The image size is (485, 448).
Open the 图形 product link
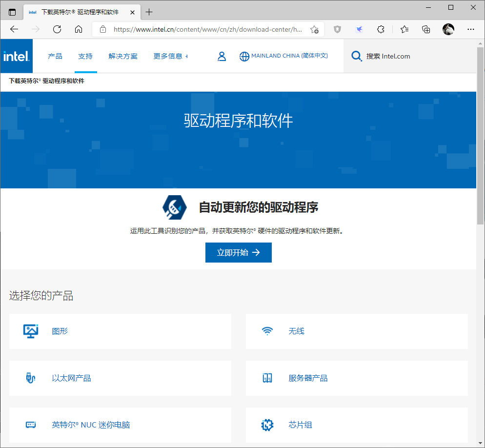[x=60, y=331]
